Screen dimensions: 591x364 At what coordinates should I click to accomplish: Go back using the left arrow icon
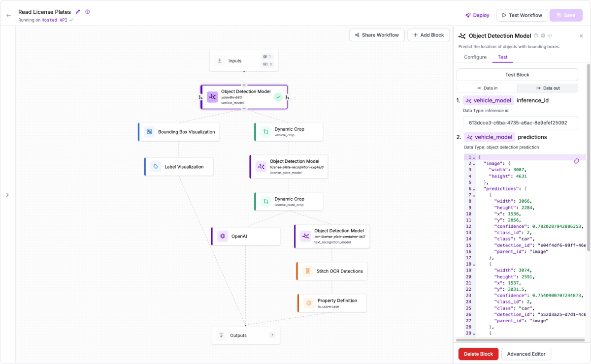[8, 16]
